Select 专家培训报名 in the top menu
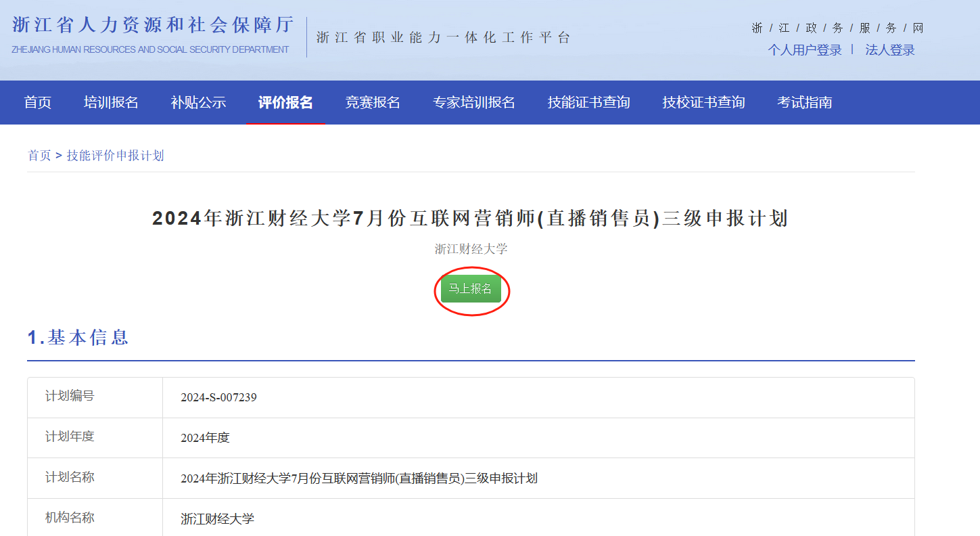This screenshot has width=980, height=536. coord(473,102)
